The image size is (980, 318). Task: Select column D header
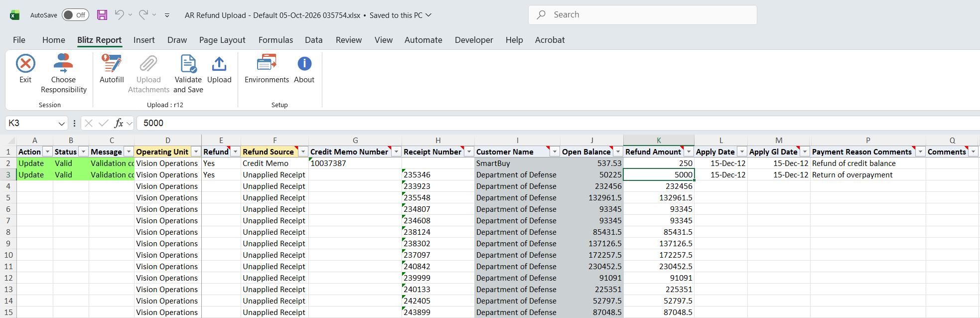tap(168, 140)
